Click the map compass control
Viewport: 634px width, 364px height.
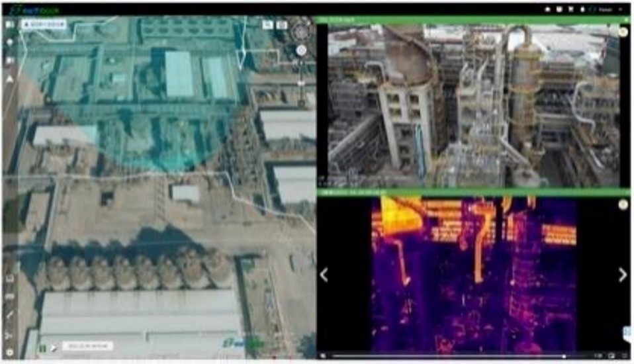pos(301,32)
